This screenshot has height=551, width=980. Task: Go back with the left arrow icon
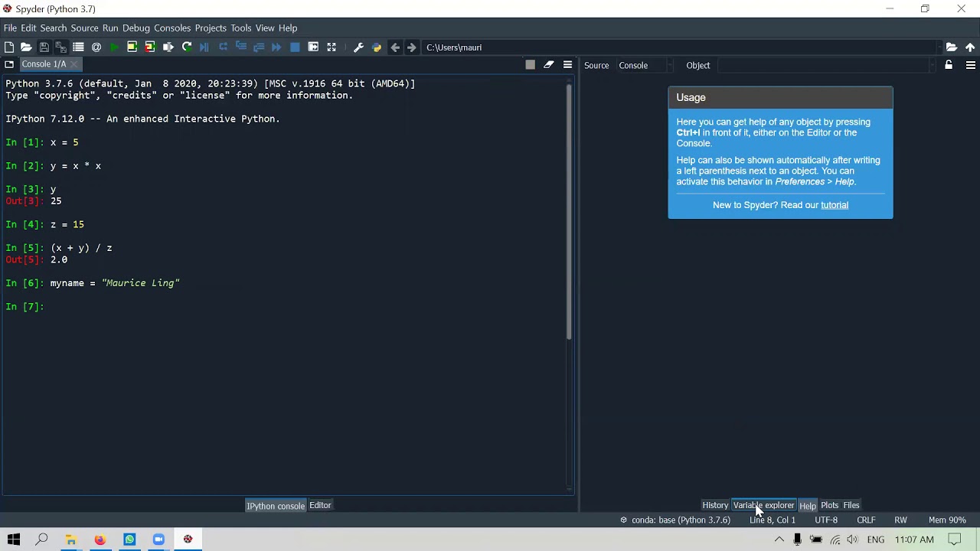(395, 47)
